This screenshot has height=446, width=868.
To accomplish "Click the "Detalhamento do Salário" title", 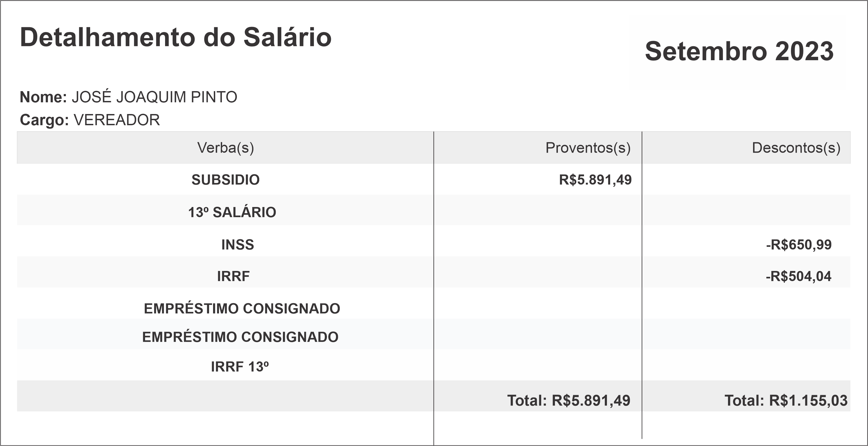I will [175, 37].
